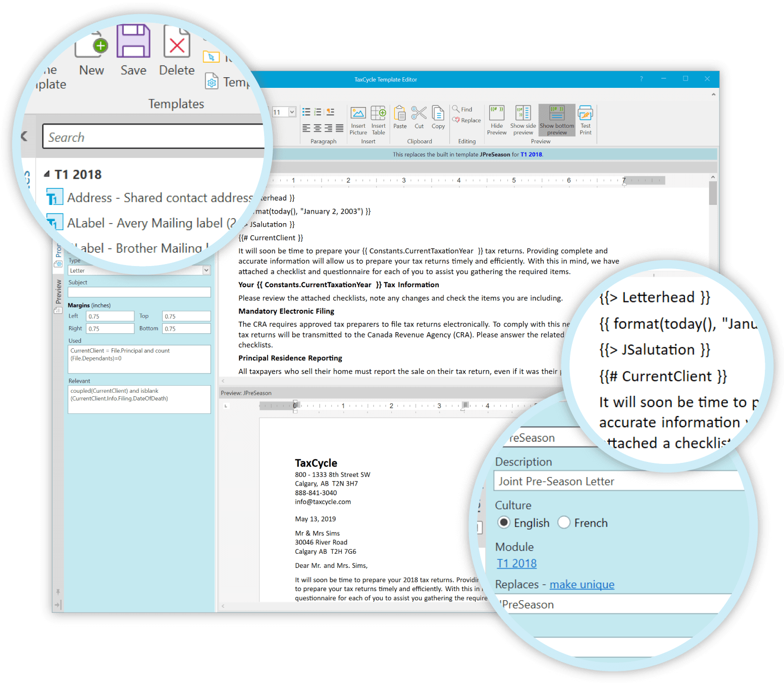Screen dimensions: 784x683
Task: Open help with the question mark icon
Action: tap(642, 79)
